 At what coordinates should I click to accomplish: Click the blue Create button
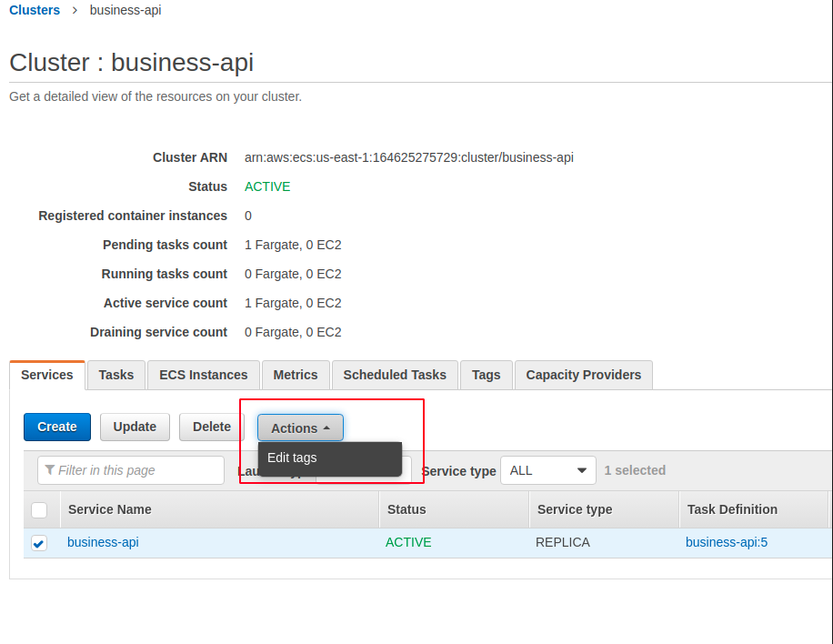click(x=57, y=427)
